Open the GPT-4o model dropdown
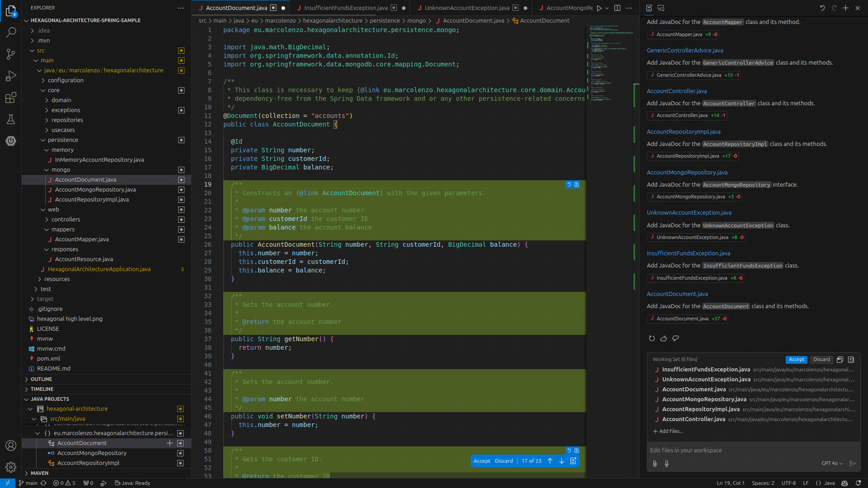 point(833,464)
